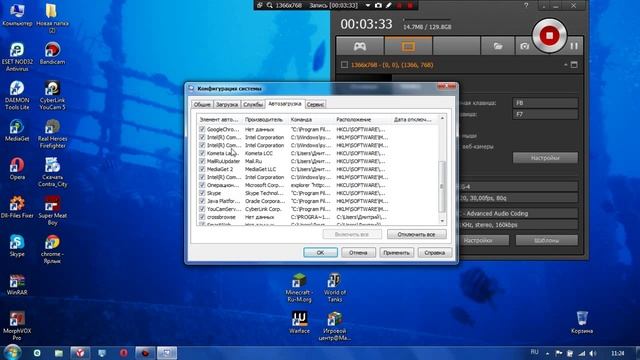Click Отмена button
Viewport: 640px width, 360px height.
pyautogui.click(x=358, y=253)
